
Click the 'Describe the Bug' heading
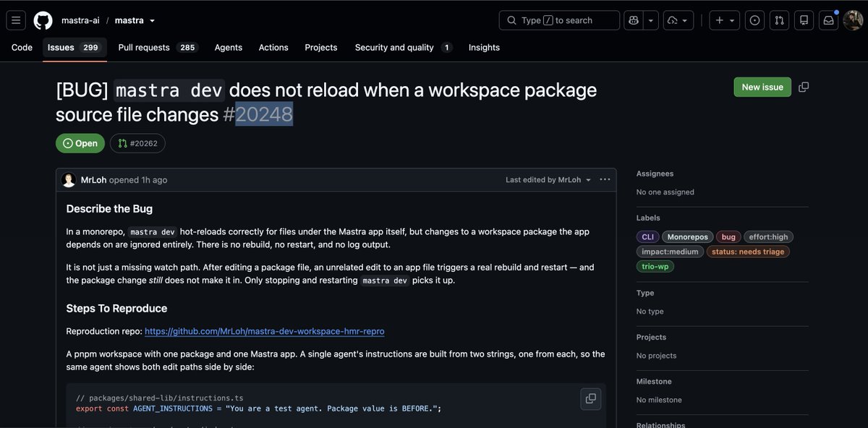coord(109,209)
